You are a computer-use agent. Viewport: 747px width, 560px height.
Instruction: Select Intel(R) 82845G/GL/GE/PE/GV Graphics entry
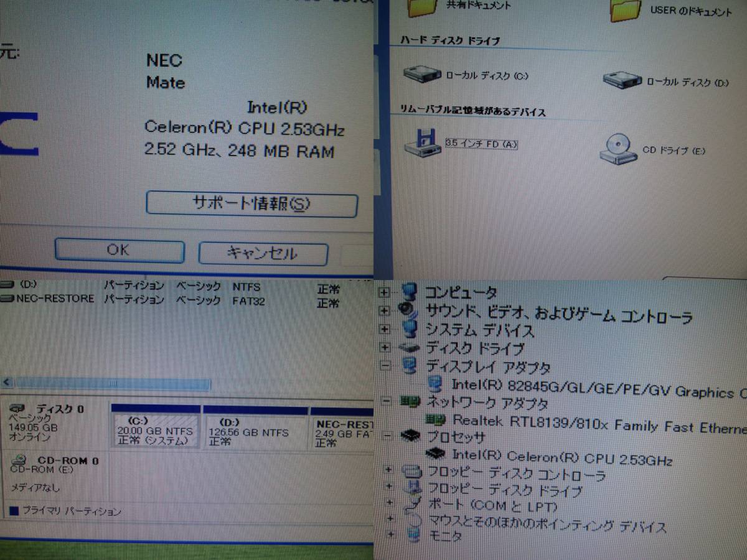point(599,390)
